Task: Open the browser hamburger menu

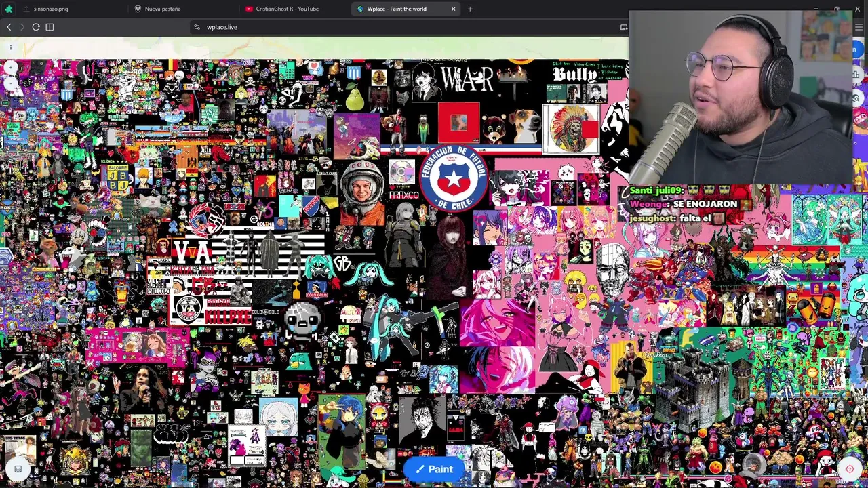Action: [x=859, y=27]
